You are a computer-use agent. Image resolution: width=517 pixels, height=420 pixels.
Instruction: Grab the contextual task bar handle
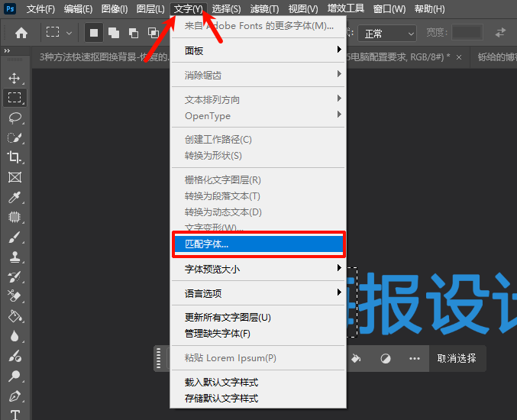[x=159, y=358]
